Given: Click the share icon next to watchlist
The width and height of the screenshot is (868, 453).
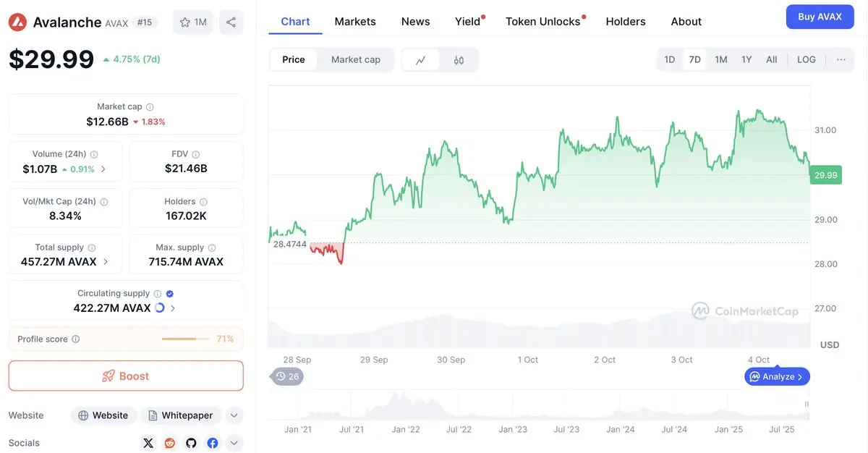Looking at the screenshot, I should (231, 22).
